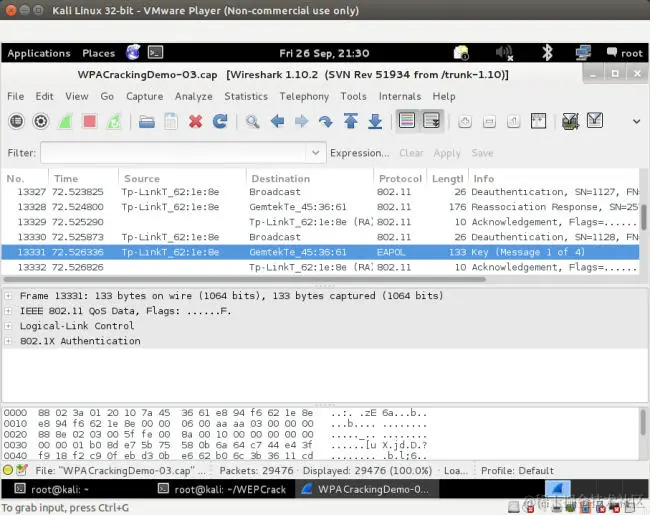Open the Internals menu
650x515 pixels.
(x=400, y=96)
